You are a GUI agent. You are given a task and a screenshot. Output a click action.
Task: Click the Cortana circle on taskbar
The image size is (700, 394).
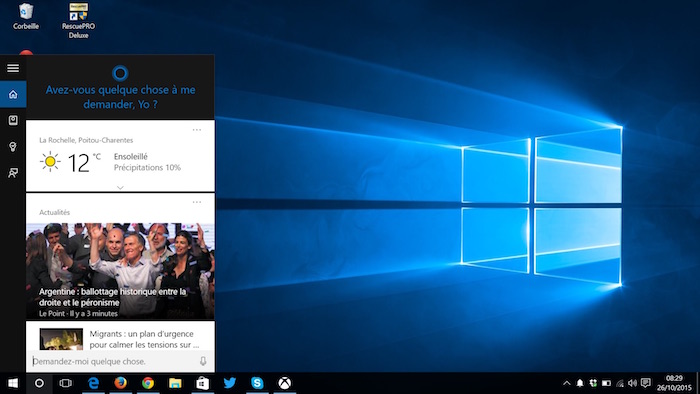(x=39, y=383)
